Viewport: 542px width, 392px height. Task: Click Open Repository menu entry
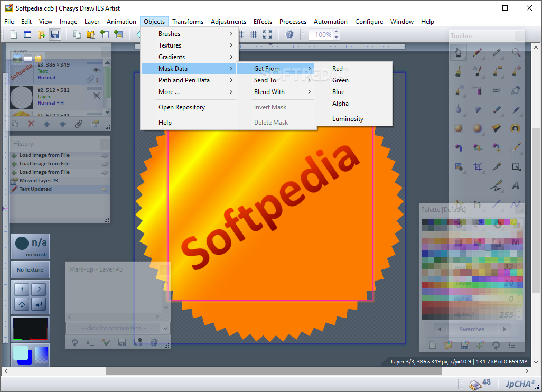pos(189,107)
